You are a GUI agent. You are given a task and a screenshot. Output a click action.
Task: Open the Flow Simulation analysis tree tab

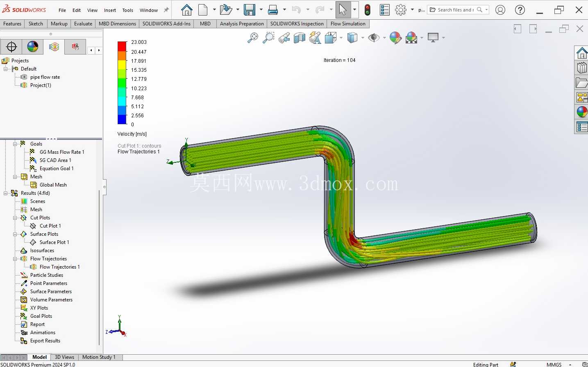[54, 47]
